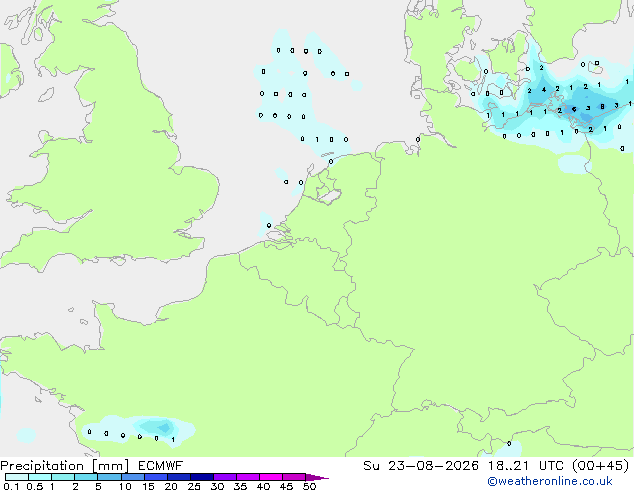Click the purple arrow tip above 50
The image size is (634, 490).
click(x=317, y=477)
